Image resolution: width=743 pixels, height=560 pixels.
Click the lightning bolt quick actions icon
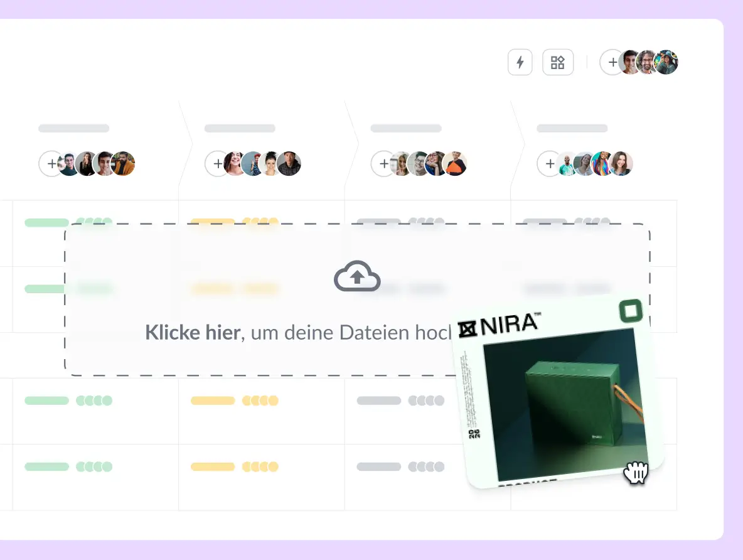520,62
